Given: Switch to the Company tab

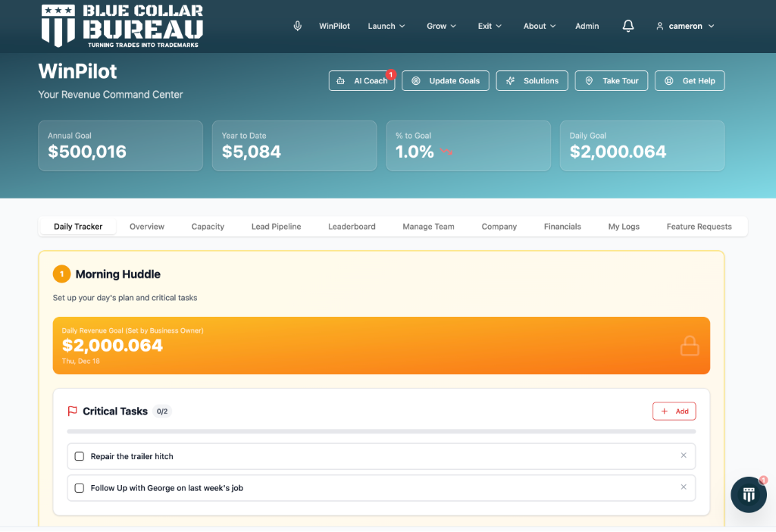Looking at the screenshot, I should (499, 227).
